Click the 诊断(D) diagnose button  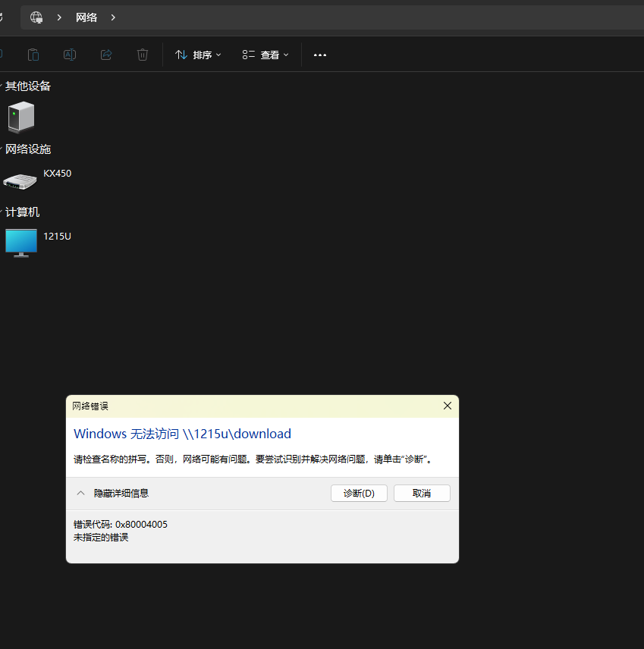359,493
